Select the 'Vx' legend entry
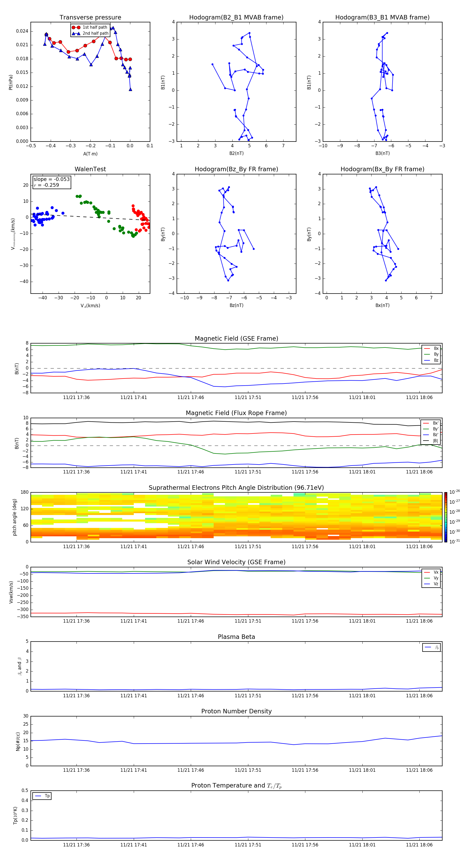The width and height of the screenshot is (473, 868). point(431,572)
